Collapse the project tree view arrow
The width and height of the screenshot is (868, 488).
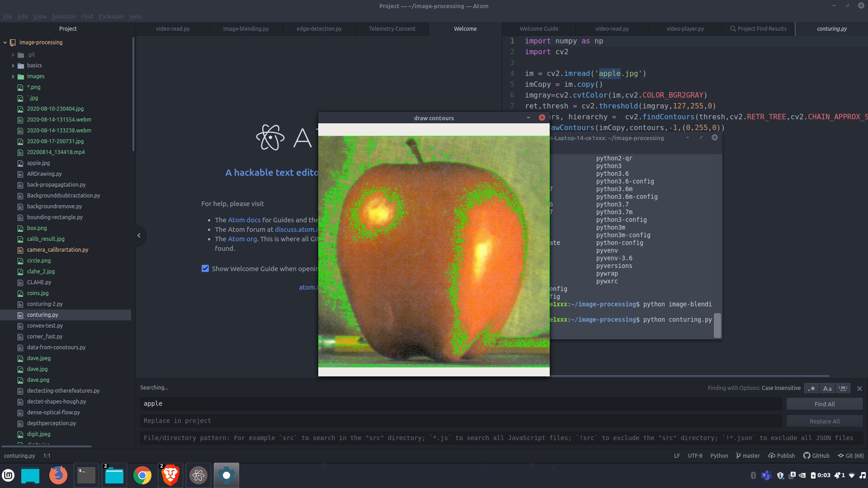tap(139, 235)
